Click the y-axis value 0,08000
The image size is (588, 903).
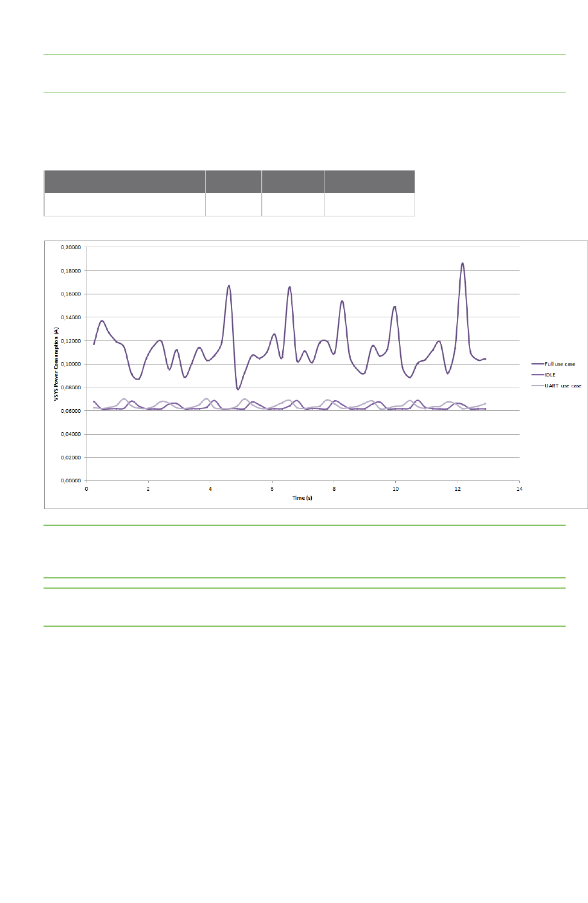(71, 387)
